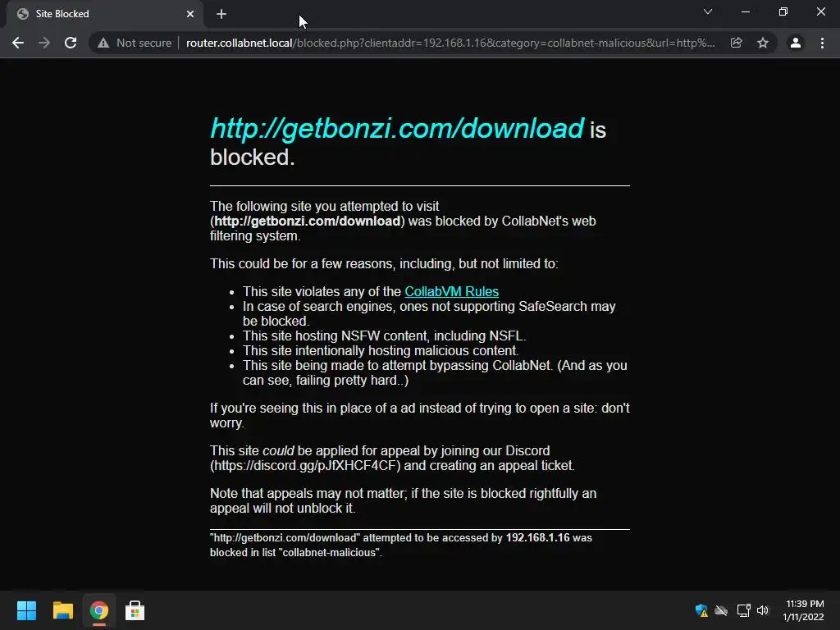Open the volume control

click(x=763, y=610)
